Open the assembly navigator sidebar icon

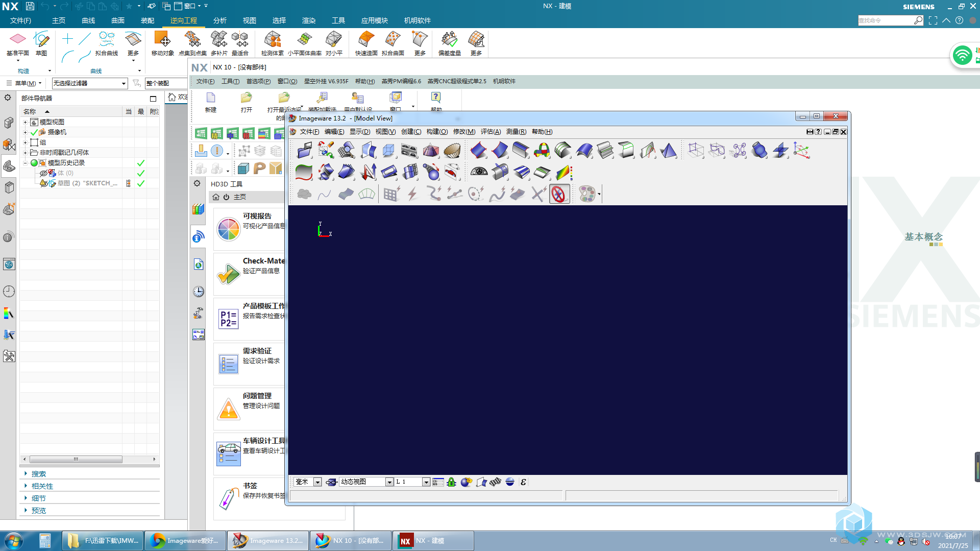(9, 123)
